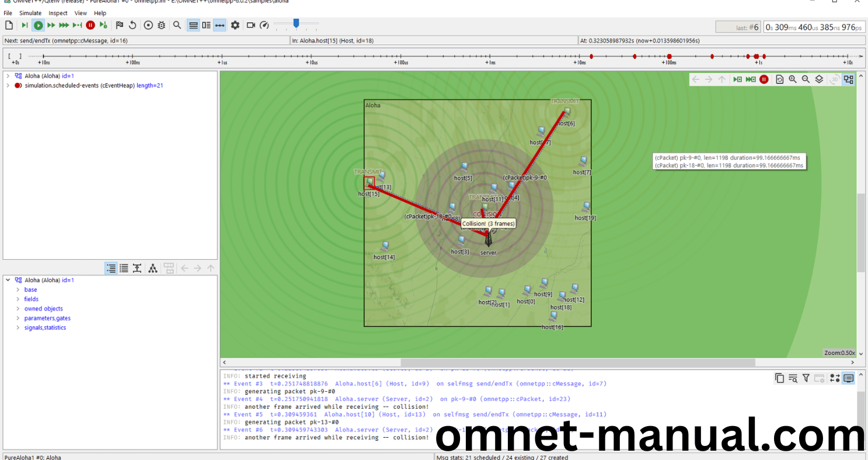Toggle the log view mode in log toolbar
Screen dimensions: 868x460
point(848,378)
